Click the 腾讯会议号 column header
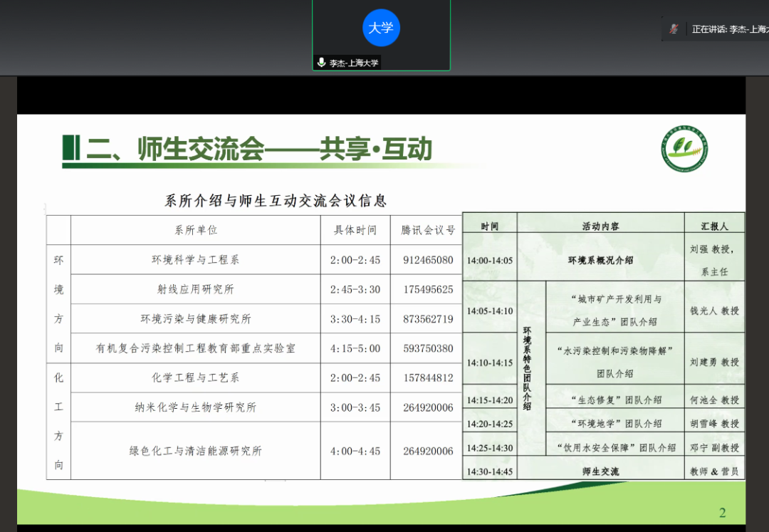The image size is (769, 532). (x=427, y=230)
